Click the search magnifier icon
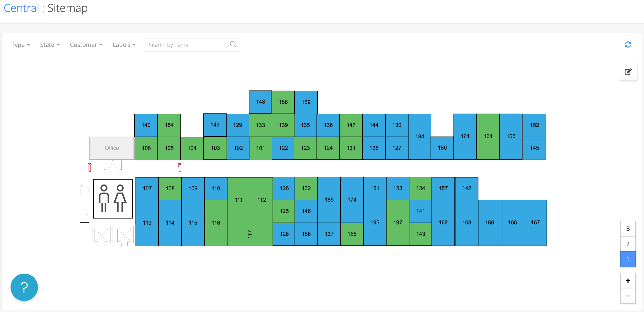 coord(233,44)
